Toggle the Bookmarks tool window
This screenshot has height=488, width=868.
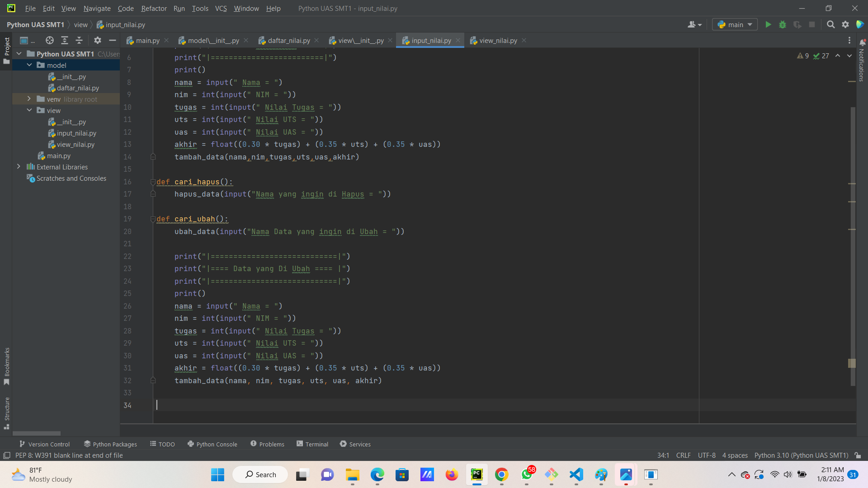(x=6, y=366)
